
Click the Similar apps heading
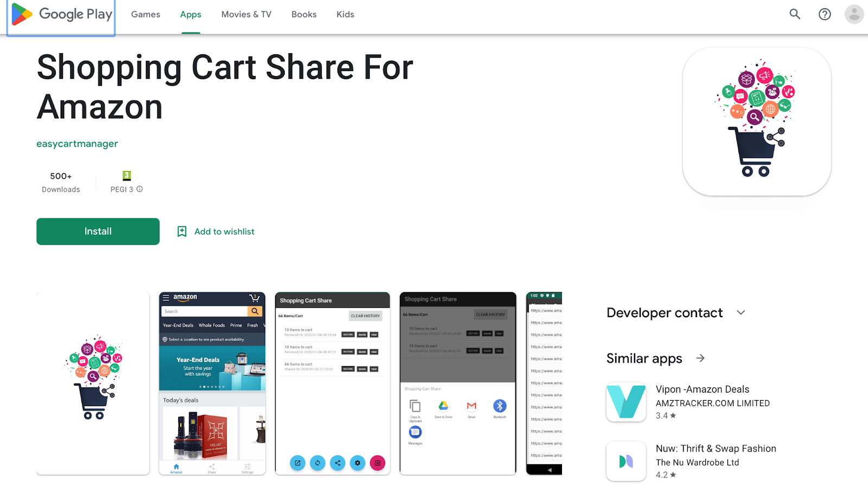[x=644, y=358]
